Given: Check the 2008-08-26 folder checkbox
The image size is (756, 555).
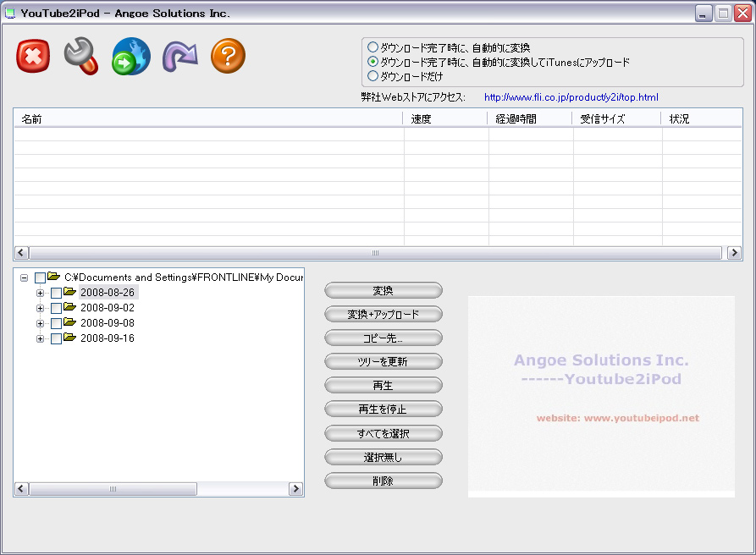Looking at the screenshot, I should coord(57,293).
